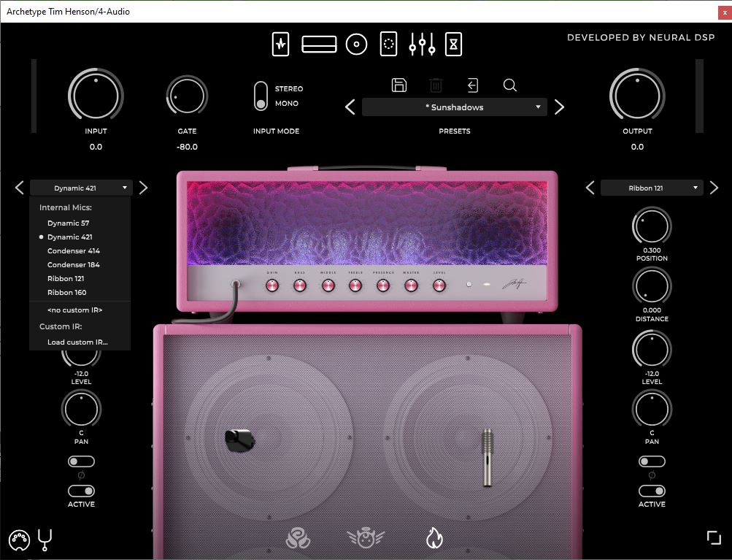The height and width of the screenshot is (560, 732).
Task: Click the amp TREBLE knob
Action: [x=355, y=285]
